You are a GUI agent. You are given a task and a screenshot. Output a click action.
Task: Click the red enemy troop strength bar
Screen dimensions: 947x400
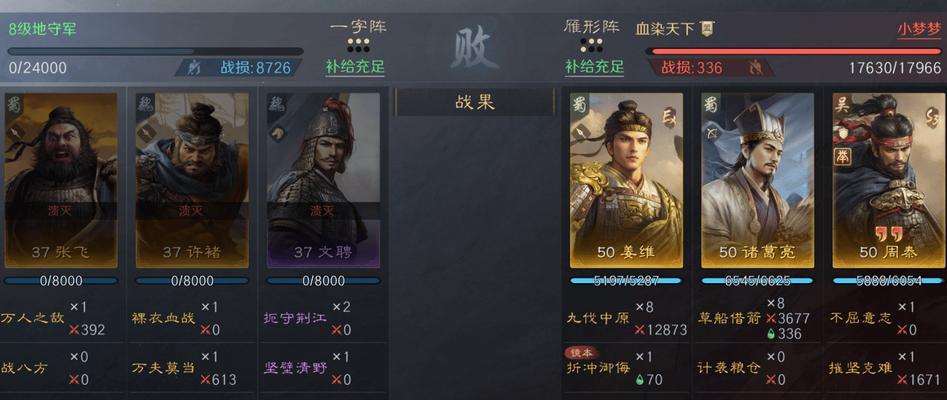click(x=793, y=51)
